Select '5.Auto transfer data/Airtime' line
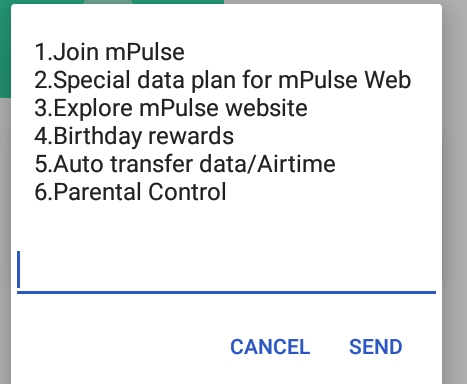This screenshot has height=384, width=467. point(185,164)
